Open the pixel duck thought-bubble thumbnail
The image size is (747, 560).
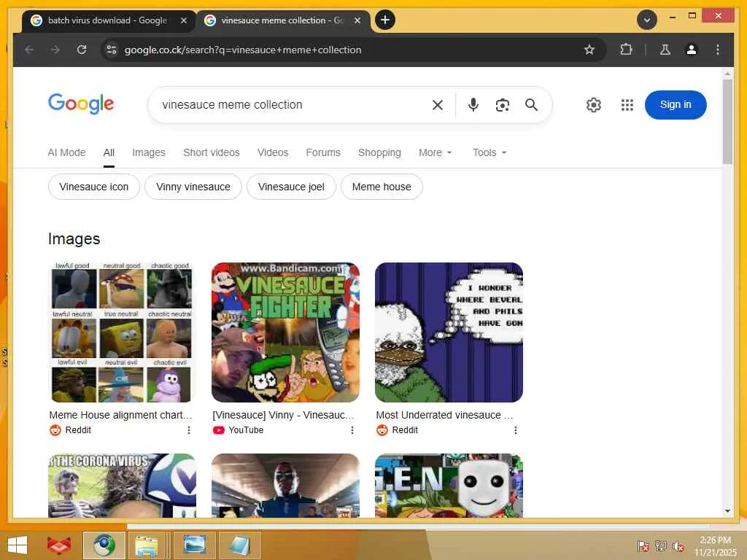pyautogui.click(x=449, y=332)
